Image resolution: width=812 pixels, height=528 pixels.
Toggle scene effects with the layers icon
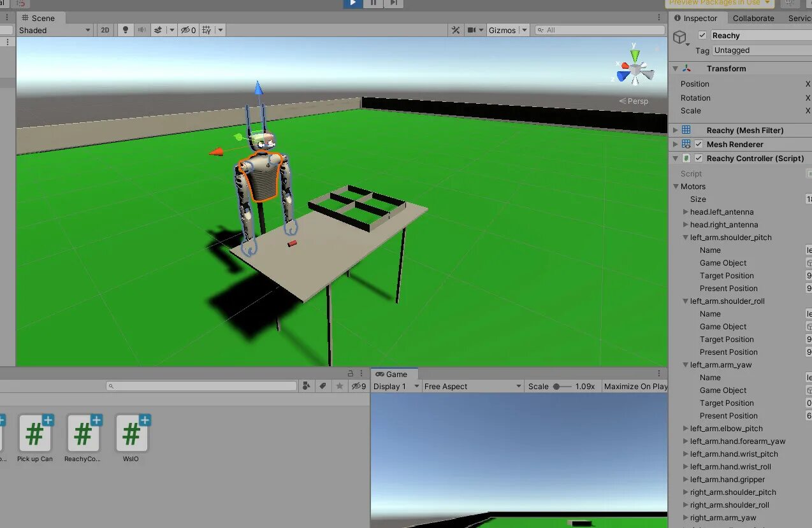coord(158,30)
